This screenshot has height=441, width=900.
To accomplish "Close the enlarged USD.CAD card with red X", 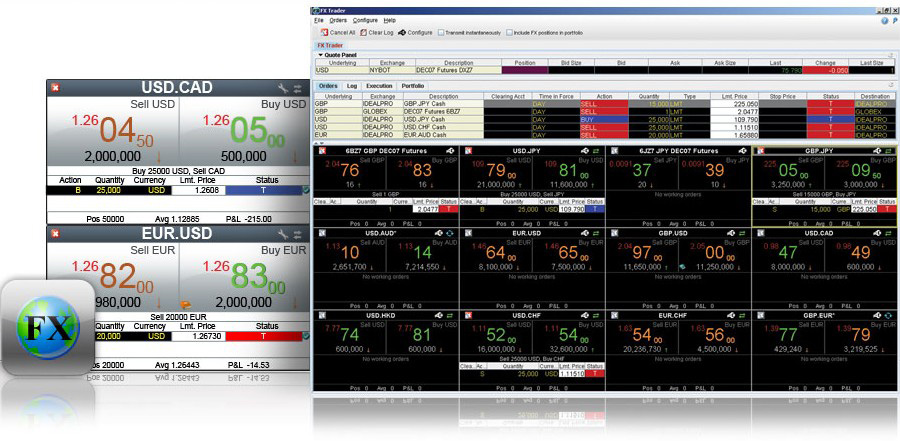I will (x=55, y=88).
